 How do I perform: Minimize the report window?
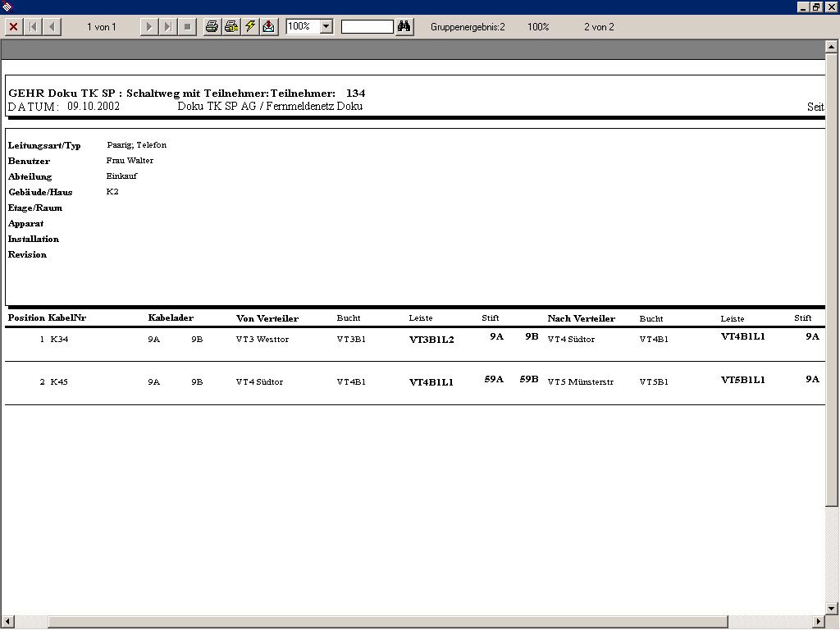click(803, 7)
